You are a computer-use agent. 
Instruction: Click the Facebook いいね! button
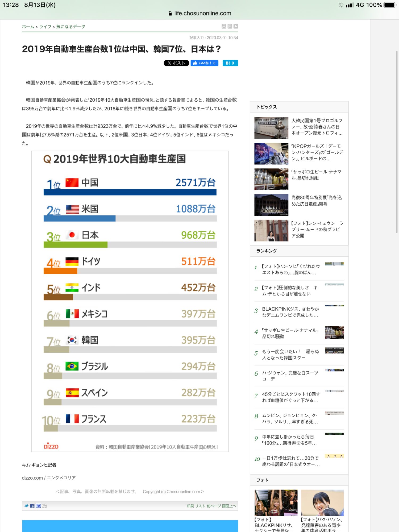pos(204,63)
